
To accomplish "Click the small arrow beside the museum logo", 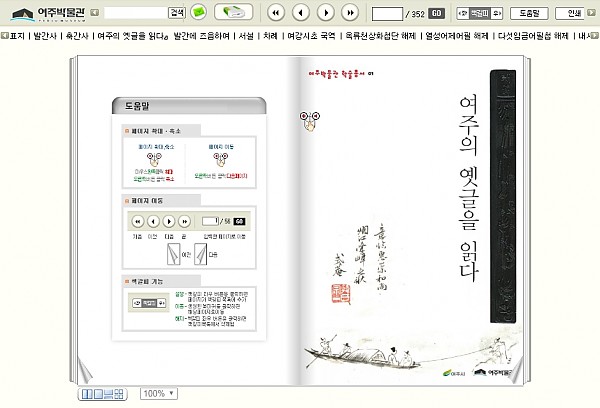I will point(95,13).
